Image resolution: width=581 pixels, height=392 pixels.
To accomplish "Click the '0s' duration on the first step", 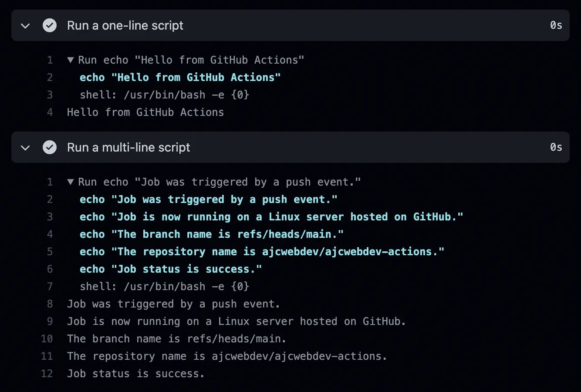I will click(556, 25).
